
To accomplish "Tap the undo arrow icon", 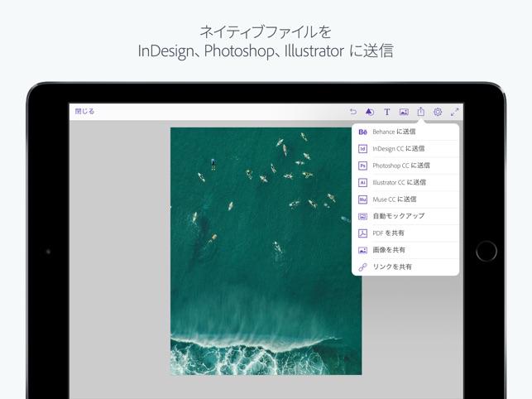I will (x=352, y=112).
